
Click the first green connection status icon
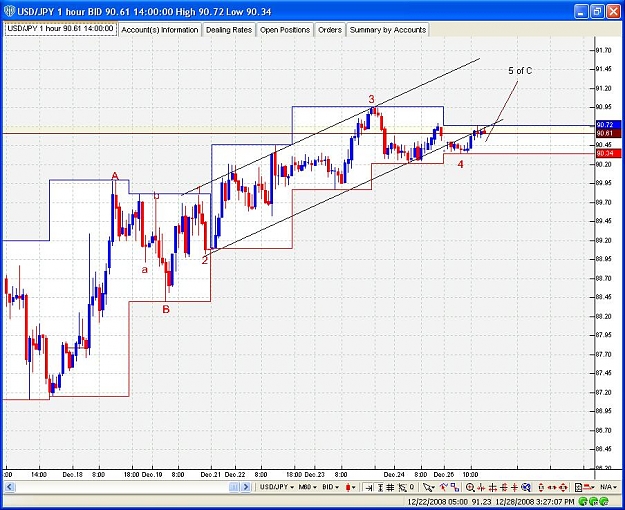pos(584,501)
